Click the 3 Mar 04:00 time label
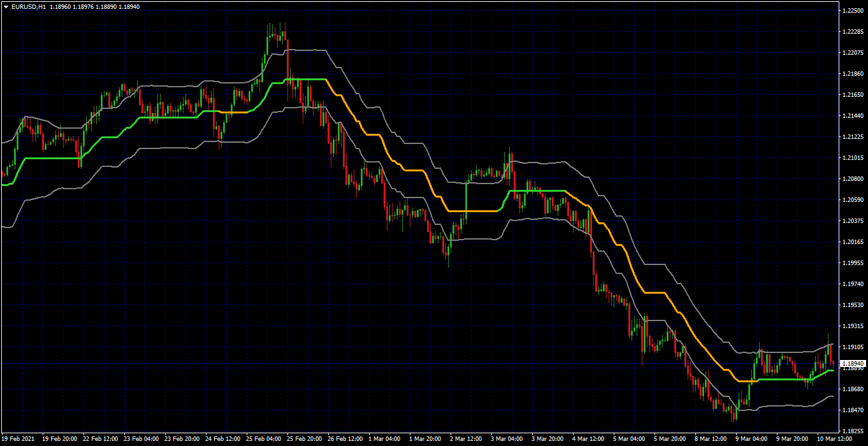This screenshot has width=868, height=446. pos(508,439)
